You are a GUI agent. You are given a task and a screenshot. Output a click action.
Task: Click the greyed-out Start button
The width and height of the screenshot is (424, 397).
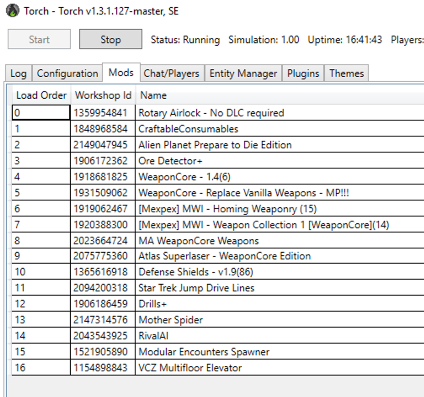(x=39, y=39)
